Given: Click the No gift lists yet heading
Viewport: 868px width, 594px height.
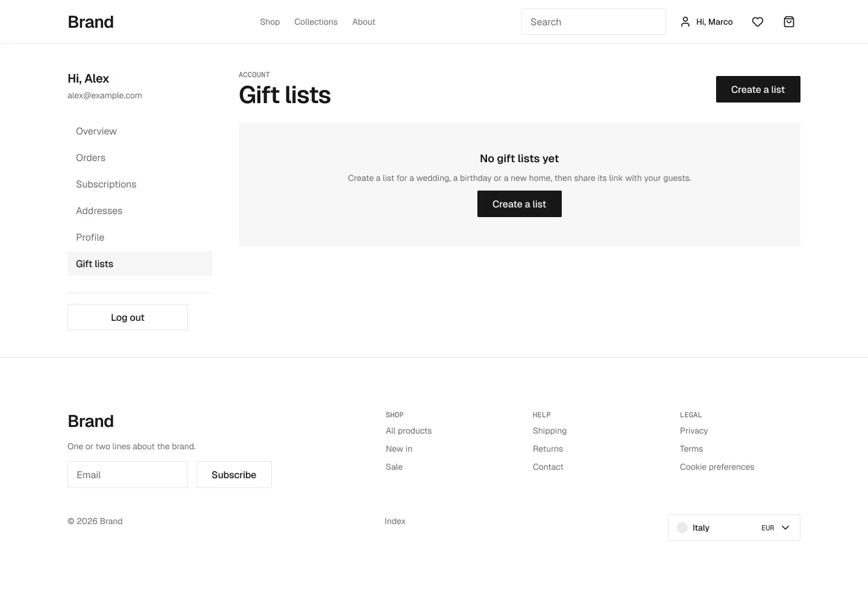Looking at the screenshot, I should click(520, 159).
